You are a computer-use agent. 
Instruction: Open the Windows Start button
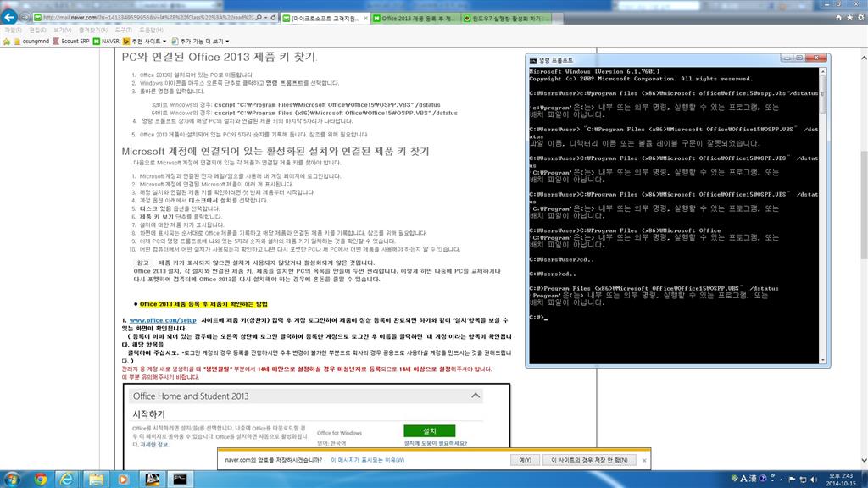12,480
